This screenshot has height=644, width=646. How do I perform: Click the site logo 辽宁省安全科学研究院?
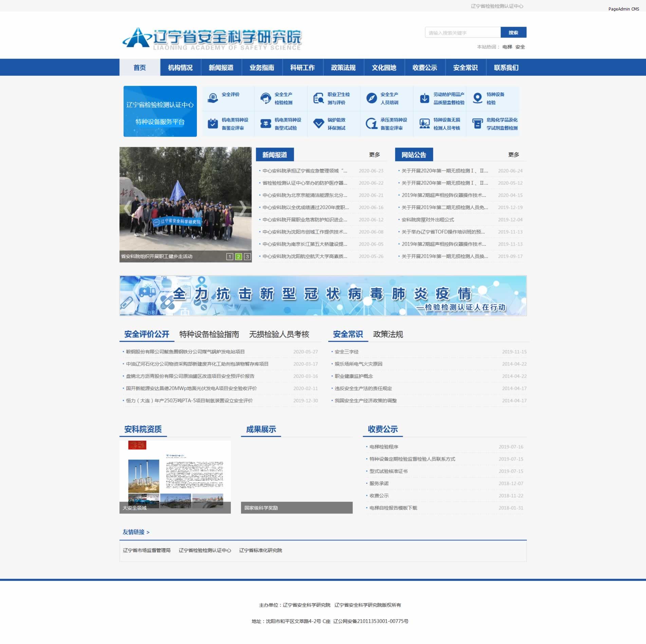point(212,38)
